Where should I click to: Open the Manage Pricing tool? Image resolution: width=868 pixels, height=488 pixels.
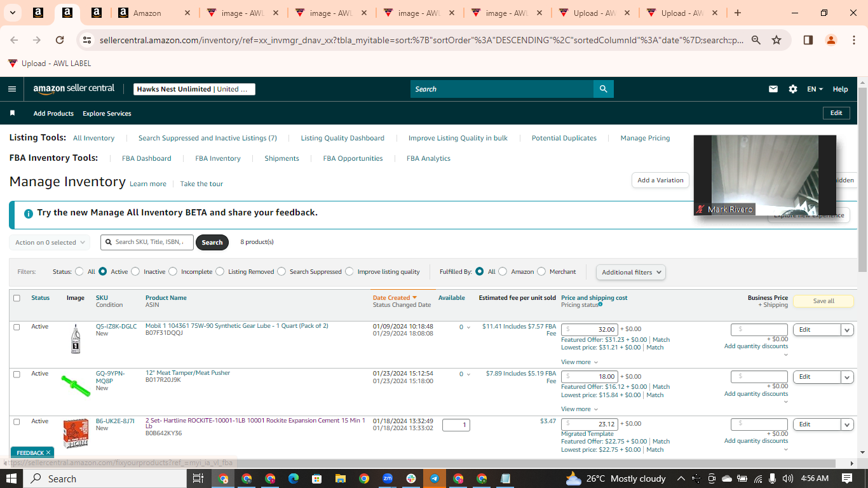point(645,138)
